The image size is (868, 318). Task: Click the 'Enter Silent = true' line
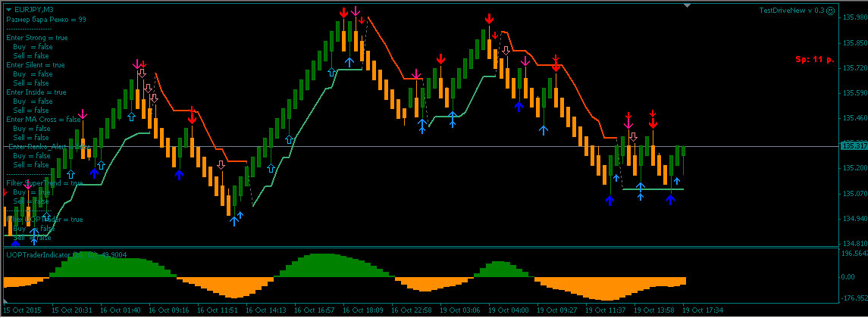coord(36,64)
